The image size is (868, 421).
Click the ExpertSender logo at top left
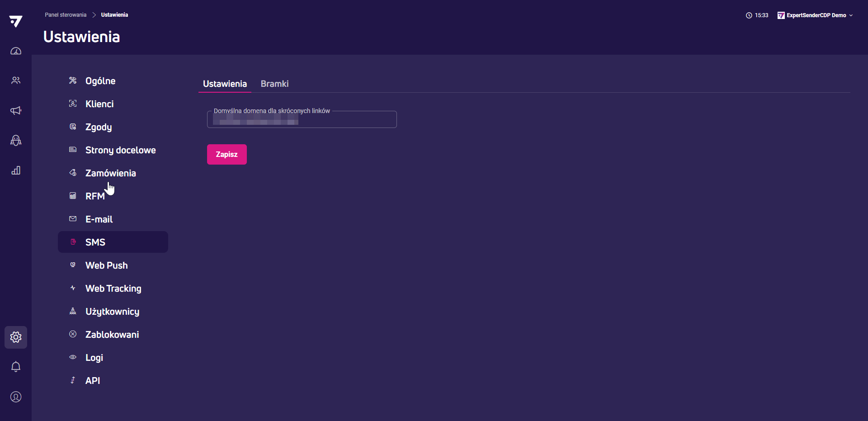coord(16,21)
